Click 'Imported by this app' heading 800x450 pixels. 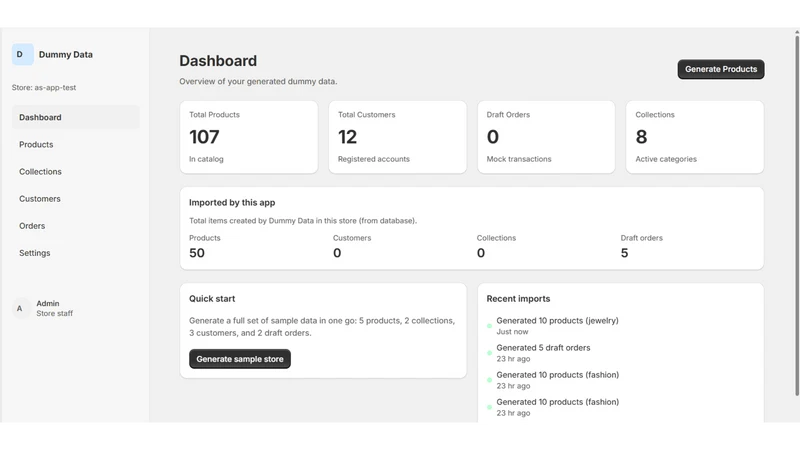[232, 203]
